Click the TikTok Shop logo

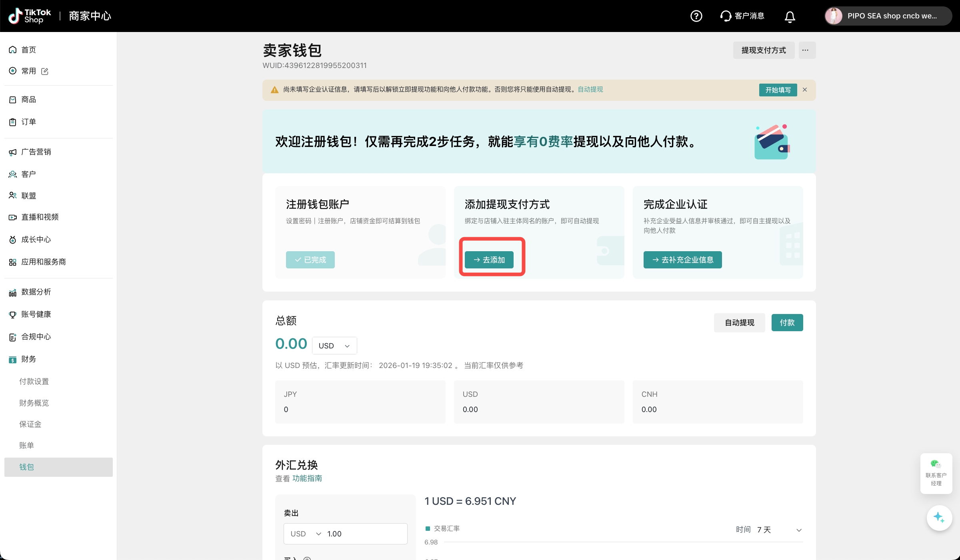tap(30, 16)
